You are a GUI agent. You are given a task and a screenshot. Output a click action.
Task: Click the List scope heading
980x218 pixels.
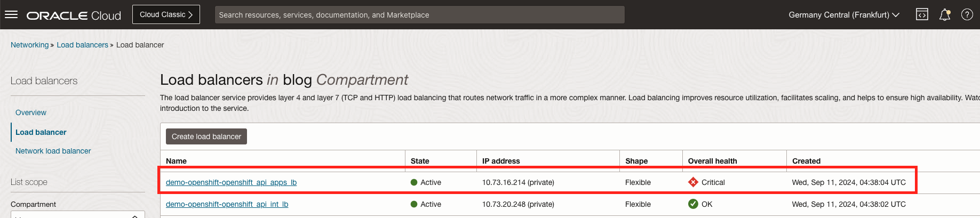coord(29,182)
